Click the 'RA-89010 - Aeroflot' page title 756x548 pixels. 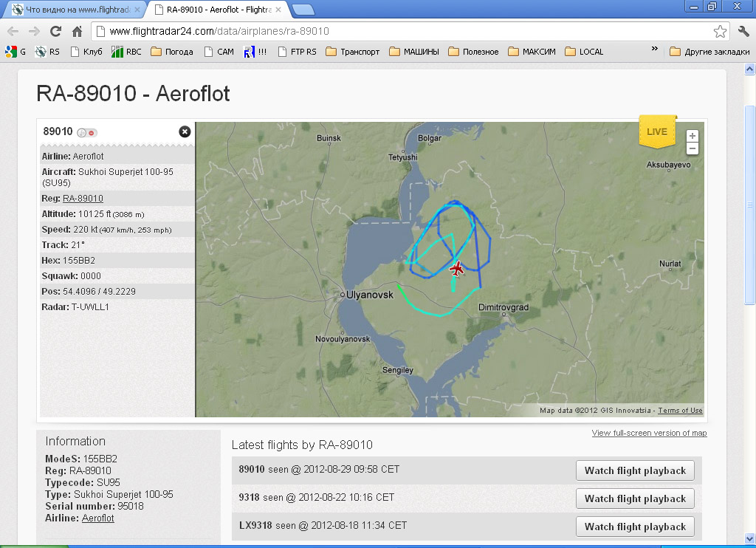tap(133, 94)
